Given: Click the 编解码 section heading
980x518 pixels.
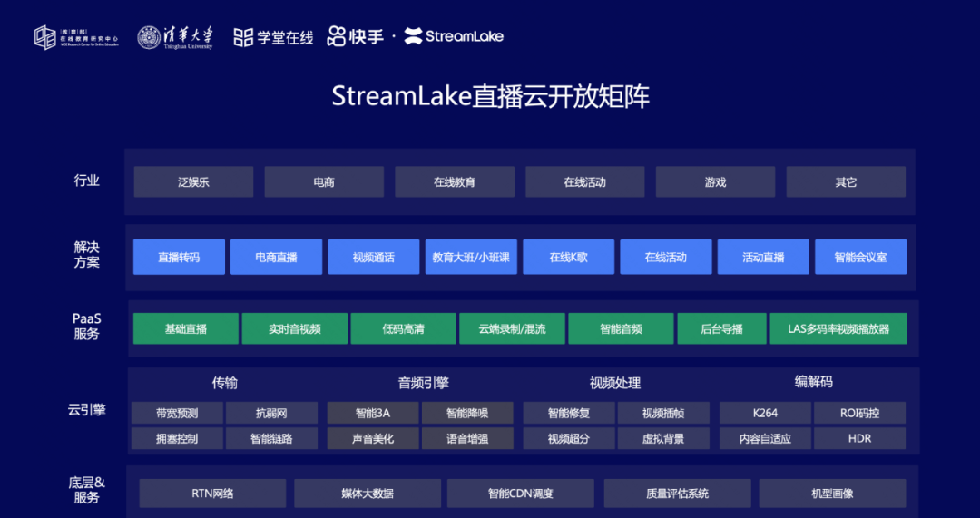Looking at the screenshot, I should point(813,382).
